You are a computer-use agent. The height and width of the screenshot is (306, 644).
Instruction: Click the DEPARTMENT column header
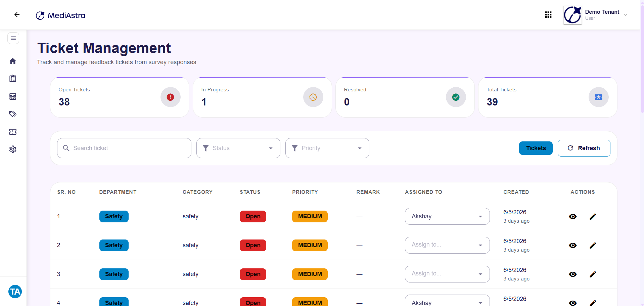point(118,192)
